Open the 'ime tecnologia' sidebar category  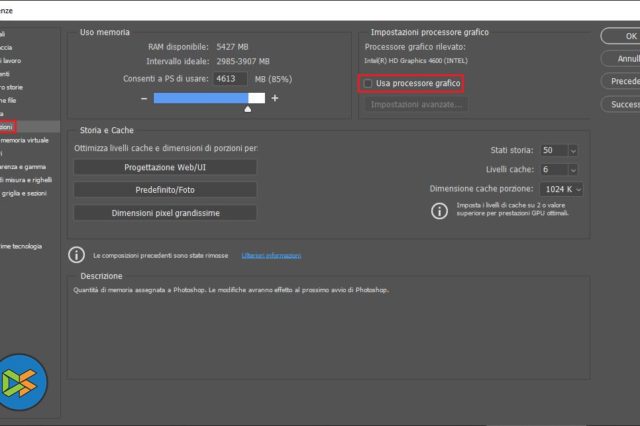(21, 246)
